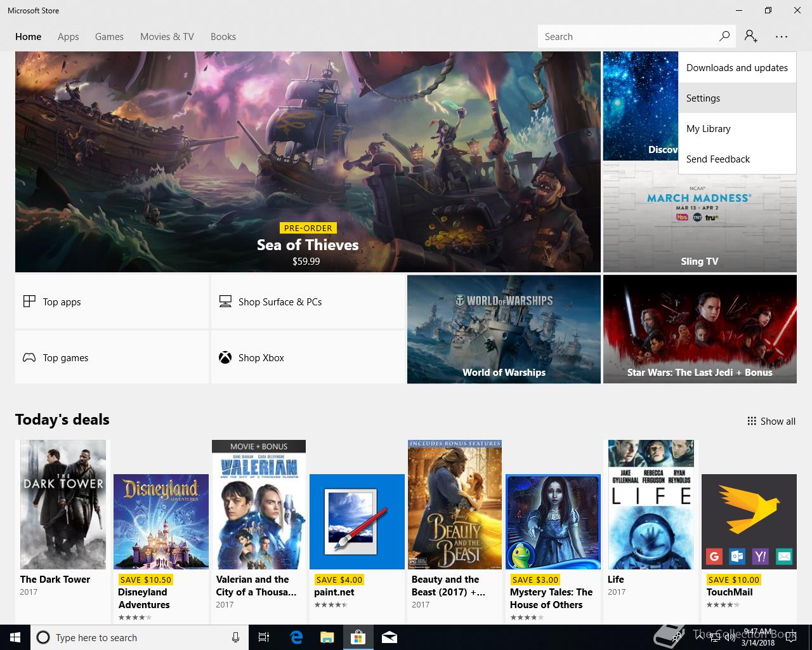Viewport: 812px width, 650px height.
Task: Open the Life movie poster
Action: point(651,505)
